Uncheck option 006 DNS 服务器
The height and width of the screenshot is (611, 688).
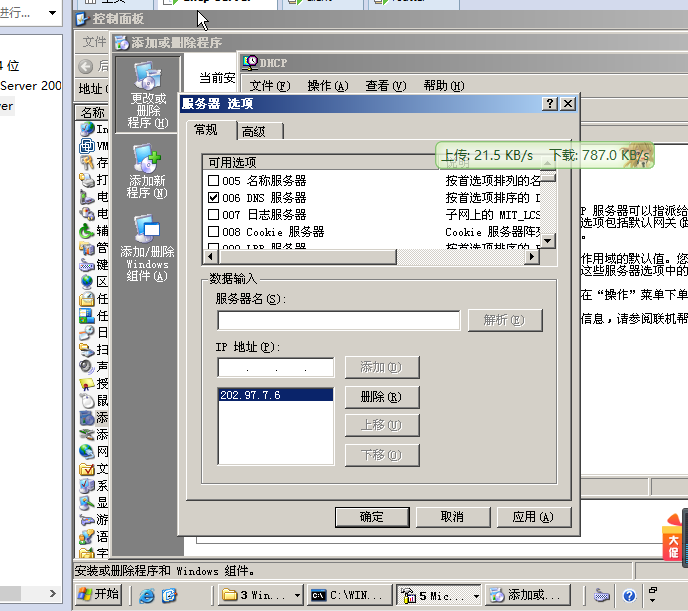[x=213, y=198]
